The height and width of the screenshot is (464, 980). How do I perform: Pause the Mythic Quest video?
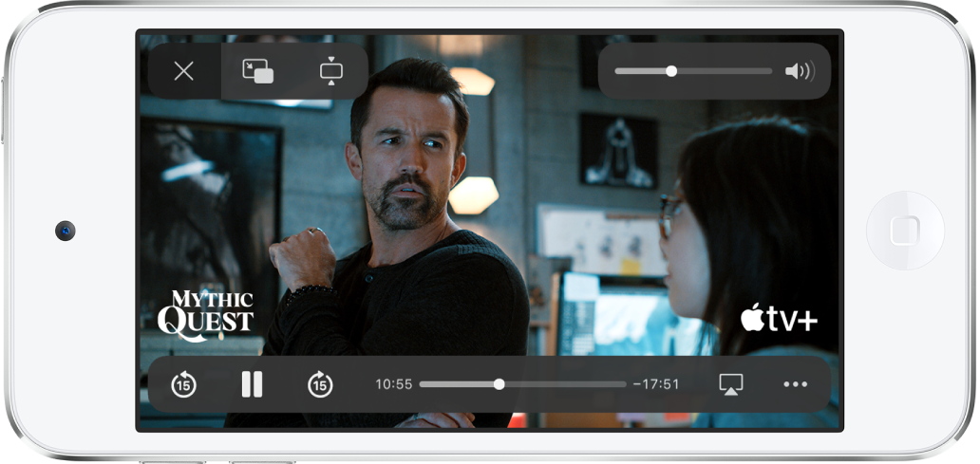point(252,384)
